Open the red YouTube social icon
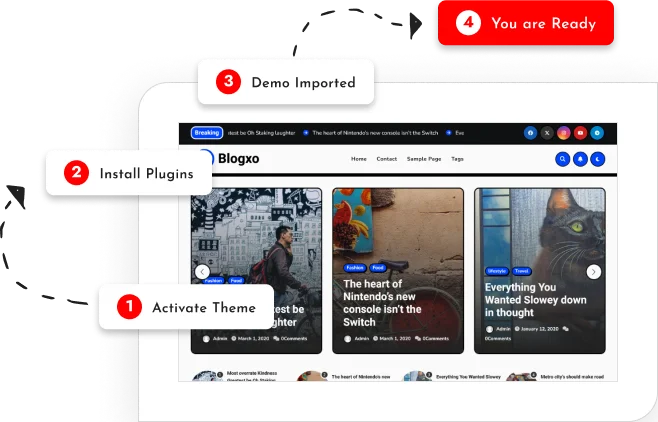Image resolution: width=658 pixels, height=422 pixels. (580, 133)
